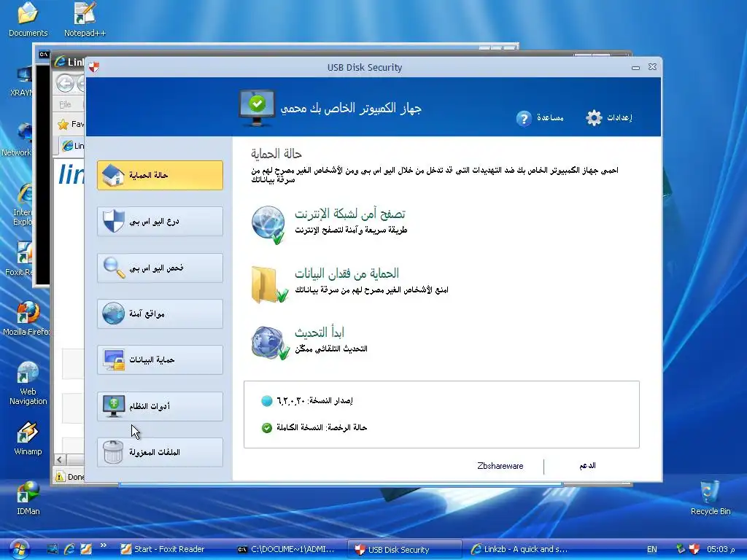Open the فحص اليو اس بي USB scan section
This screenshot has width=747, height=560.
click(160, 268)
